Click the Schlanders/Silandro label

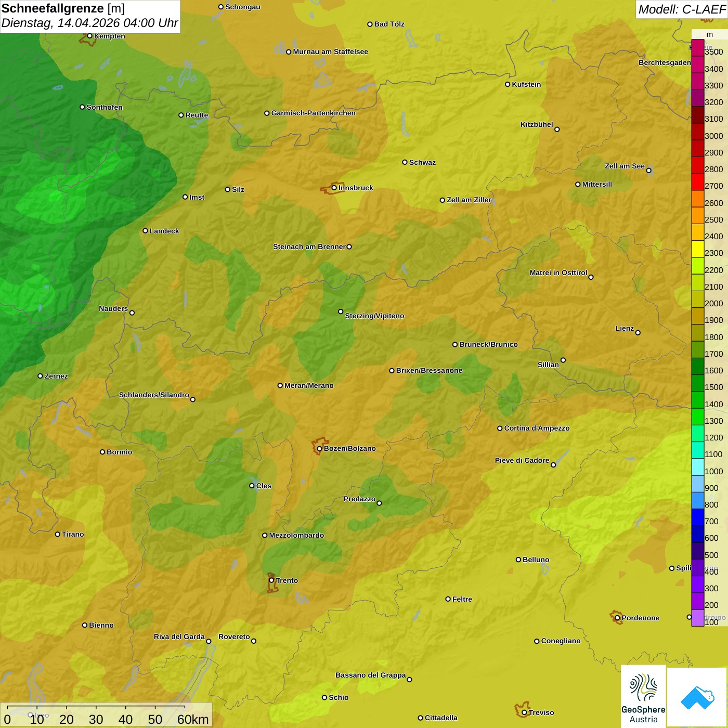[154, 395]
